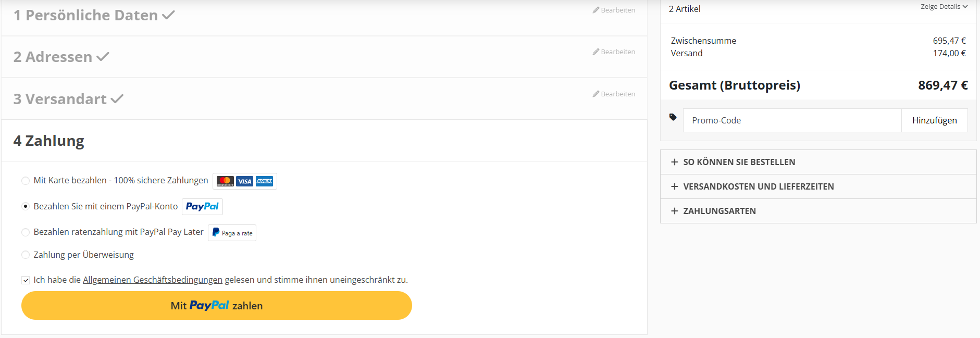Click the plus icon beside Zahlungsarten

(674, 211)
